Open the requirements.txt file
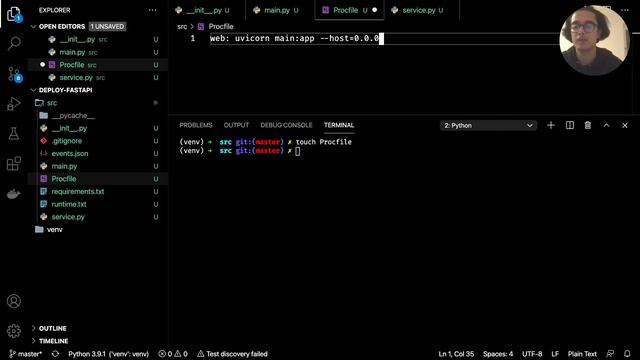 [98, 191]
